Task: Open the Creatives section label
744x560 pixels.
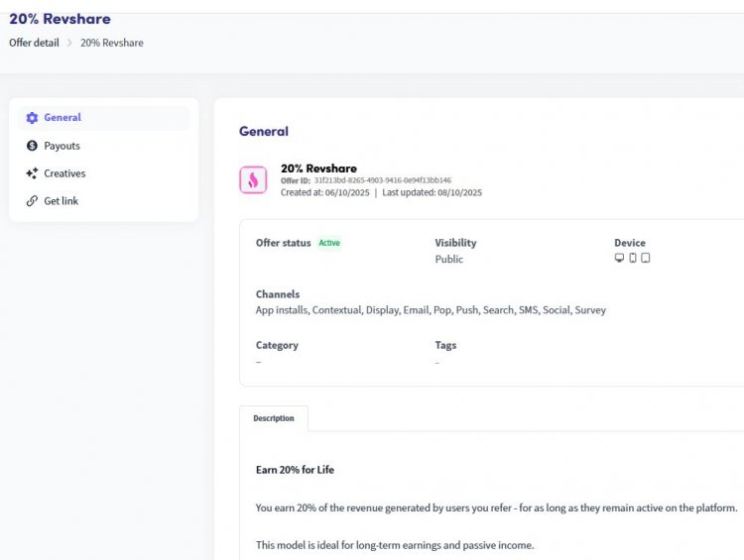Action: pyautogui.click(x=64, y=173)
